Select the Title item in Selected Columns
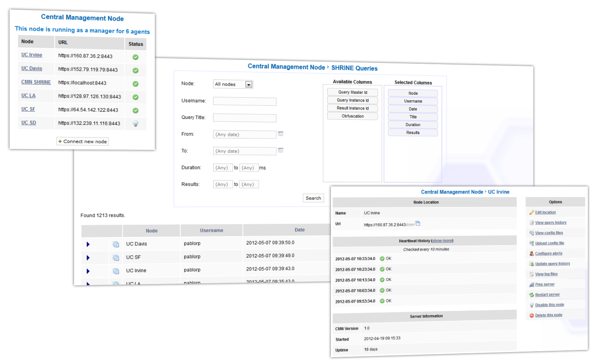 point(413,117)
